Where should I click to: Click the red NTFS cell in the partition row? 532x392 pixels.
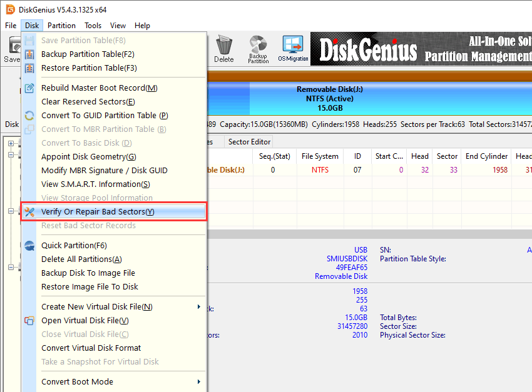[320, 170]
